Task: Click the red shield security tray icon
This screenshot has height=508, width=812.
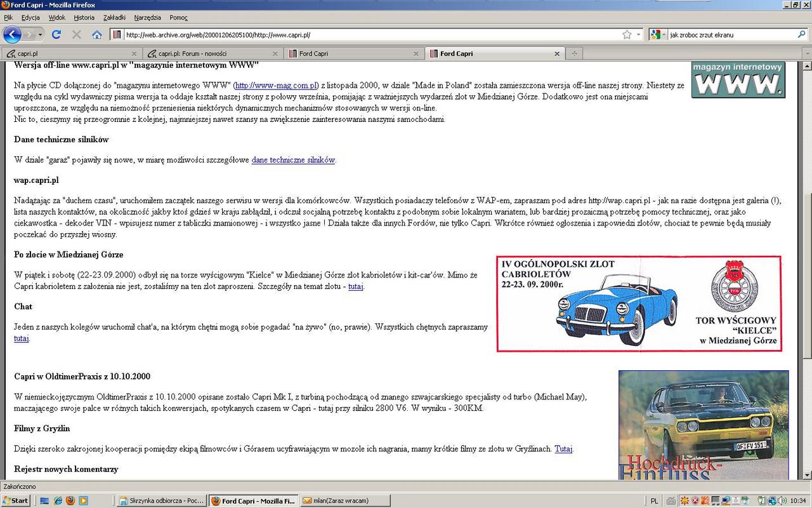Action: 695,500
